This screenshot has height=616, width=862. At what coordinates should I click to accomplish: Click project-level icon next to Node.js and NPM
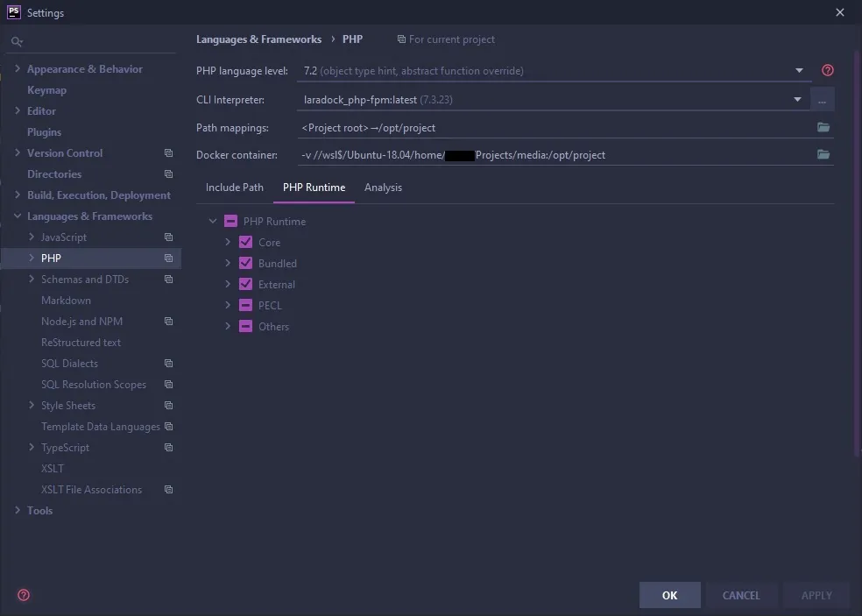coord(169,322)
